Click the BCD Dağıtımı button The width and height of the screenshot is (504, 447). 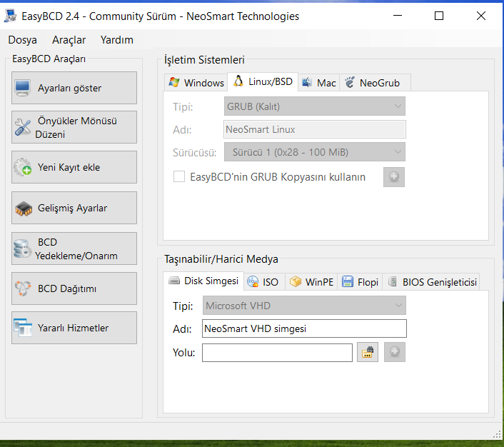(x=74, y=288)
